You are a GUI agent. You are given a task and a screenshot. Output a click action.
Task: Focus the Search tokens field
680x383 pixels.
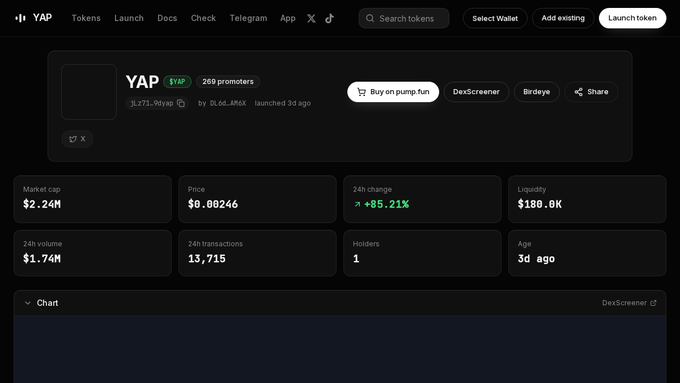coord(404,18)
